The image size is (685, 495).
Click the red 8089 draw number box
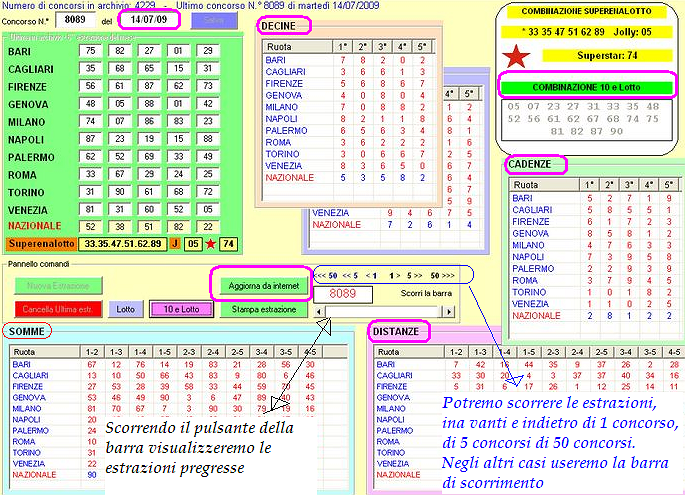[x=343, y=294]
